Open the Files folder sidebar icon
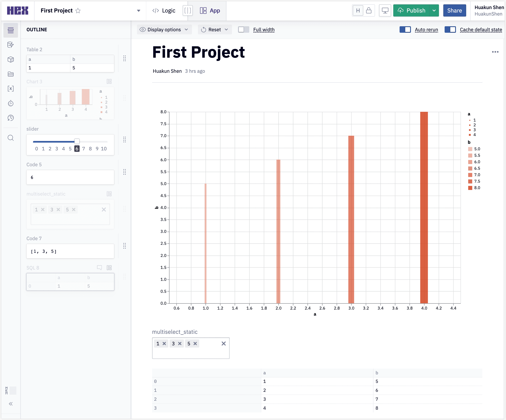The height and width of the screenshot is (420, 506). point(11,74)
